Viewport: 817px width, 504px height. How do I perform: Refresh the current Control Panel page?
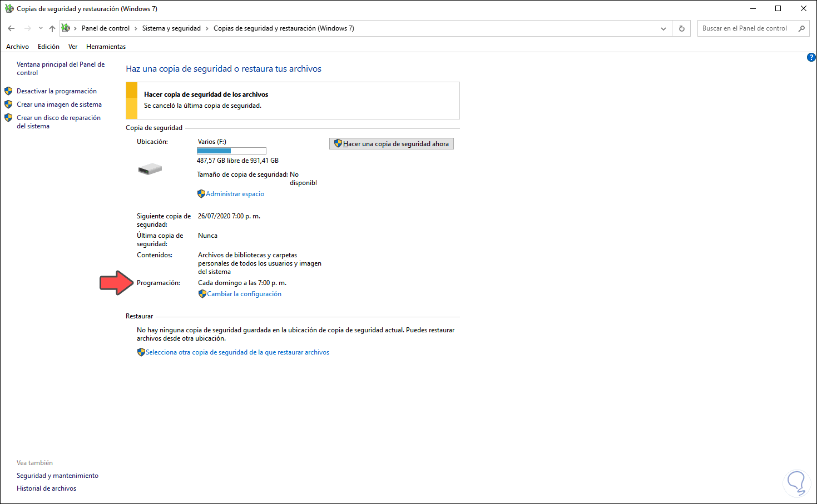coord(682,28)
